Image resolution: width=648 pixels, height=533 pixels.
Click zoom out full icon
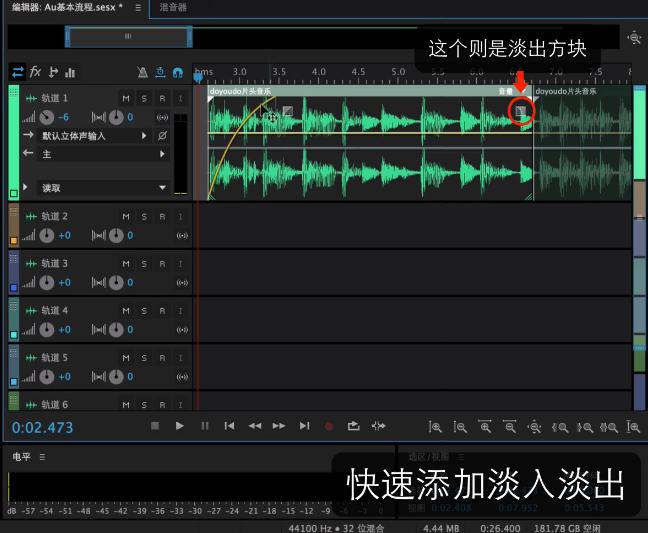tap(534, 426)
